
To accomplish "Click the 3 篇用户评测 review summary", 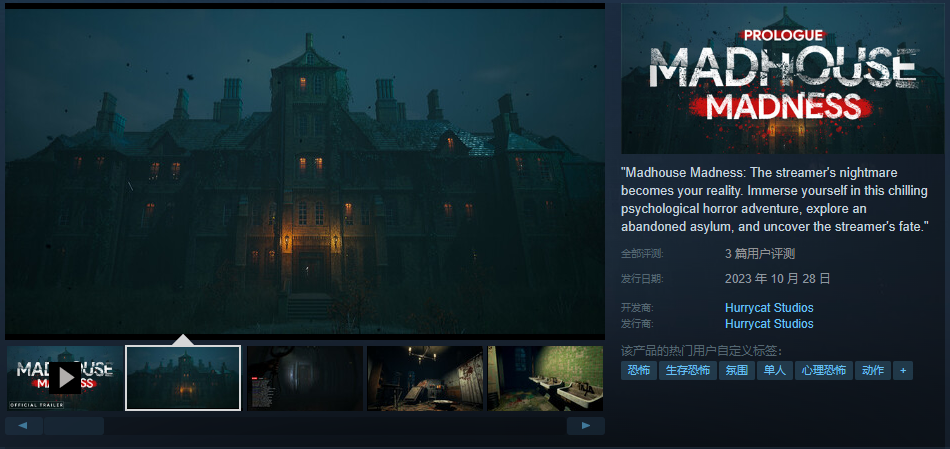I will 760,254.
